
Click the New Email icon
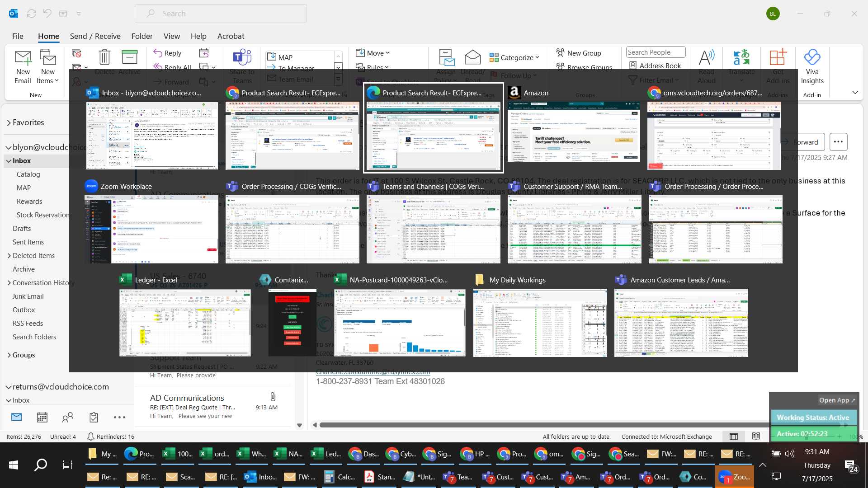tap(23, 67)
